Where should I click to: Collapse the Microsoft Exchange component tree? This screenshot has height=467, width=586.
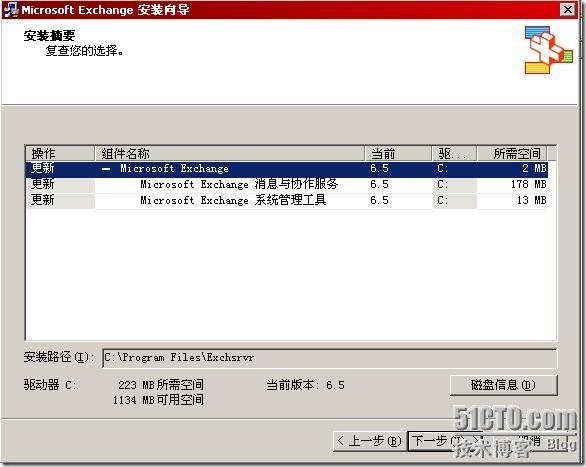pos(106,169)
